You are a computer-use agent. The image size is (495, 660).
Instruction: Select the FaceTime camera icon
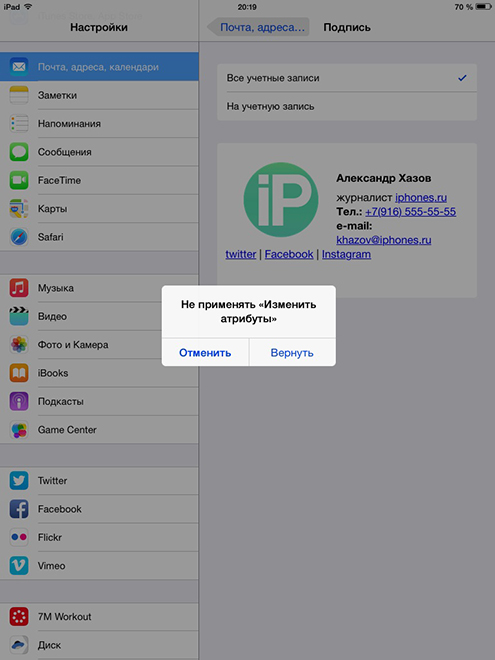pos(19,180)
